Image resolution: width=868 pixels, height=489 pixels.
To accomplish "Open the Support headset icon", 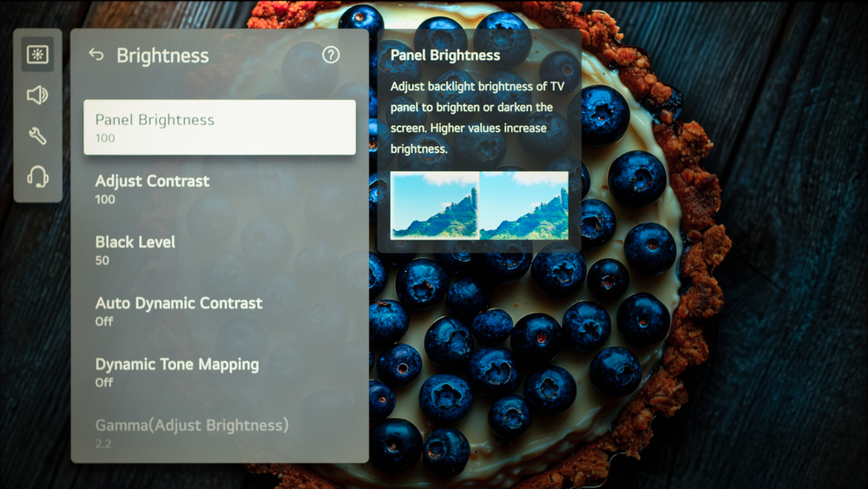I will click(37, 177).
